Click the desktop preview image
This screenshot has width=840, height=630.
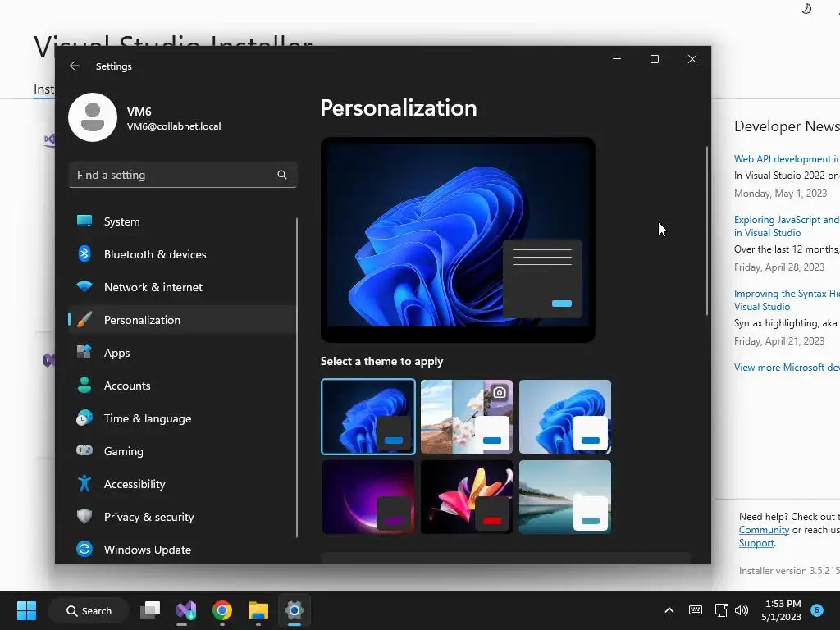[458, 240]
